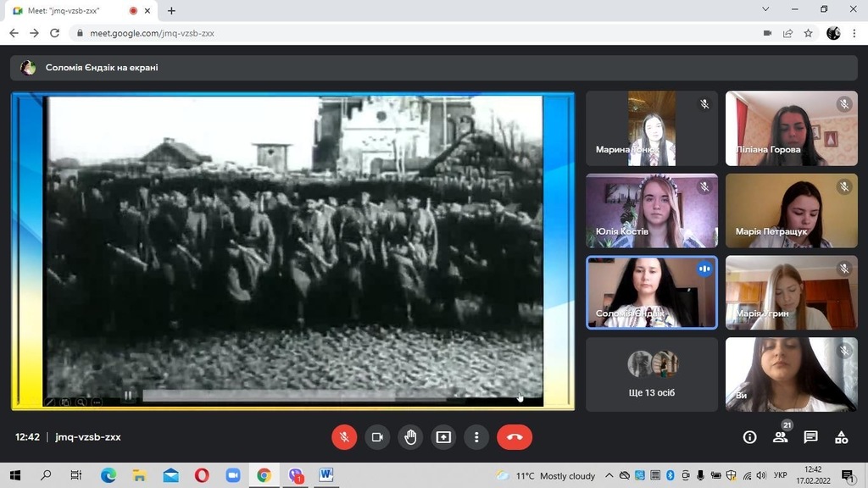Toggle the red muted microphone button

[344, 437]
